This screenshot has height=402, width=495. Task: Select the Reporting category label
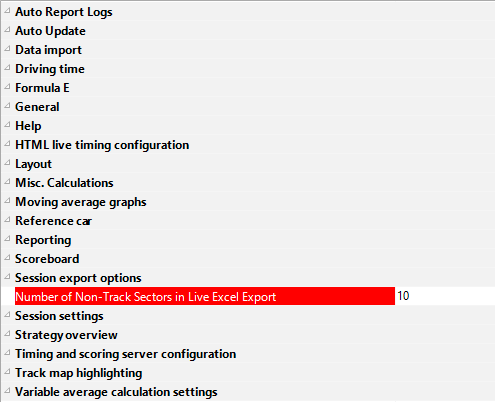(x=43, y=240)
